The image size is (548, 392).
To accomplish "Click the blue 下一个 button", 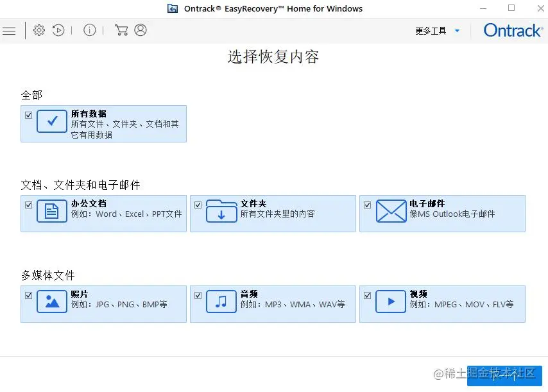I will [x=504, y=376].
